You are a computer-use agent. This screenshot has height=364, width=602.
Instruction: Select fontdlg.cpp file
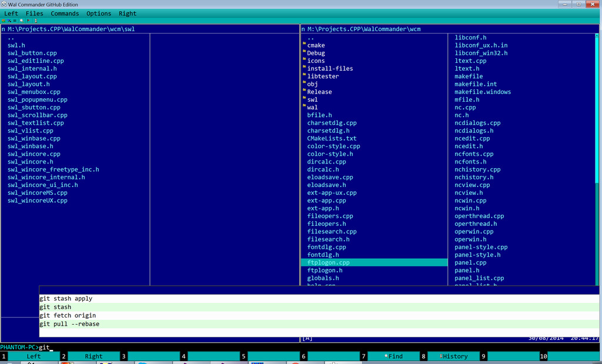[326, 247]
